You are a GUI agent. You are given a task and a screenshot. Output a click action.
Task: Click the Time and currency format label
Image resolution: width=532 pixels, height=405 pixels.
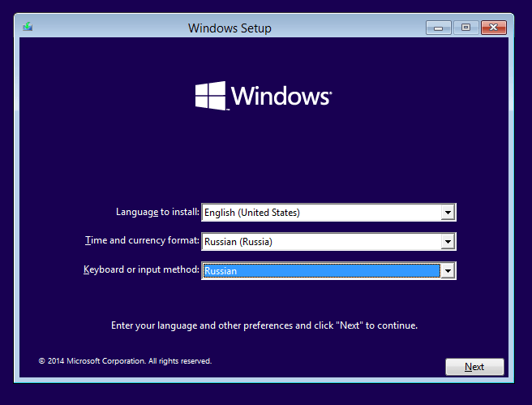click(142, 241)
